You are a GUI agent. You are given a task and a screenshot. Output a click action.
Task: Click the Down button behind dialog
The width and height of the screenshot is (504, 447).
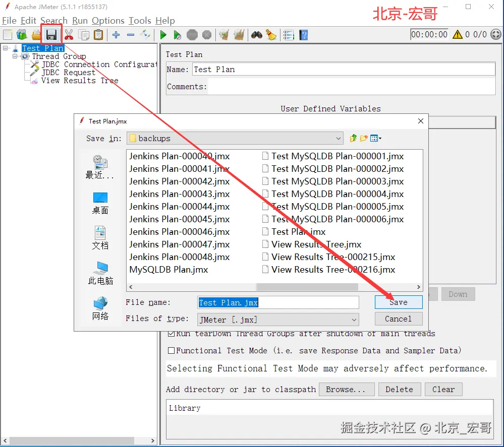tap(458, 294)
